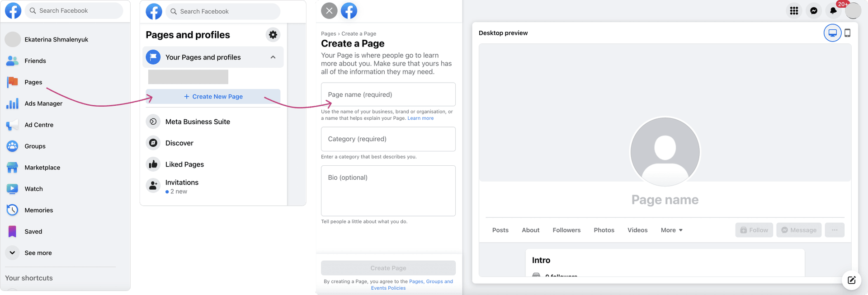The height and width of the screenshot is (295, 868).
Task: Switch to desktop preview mode
Action: point(832,33)
